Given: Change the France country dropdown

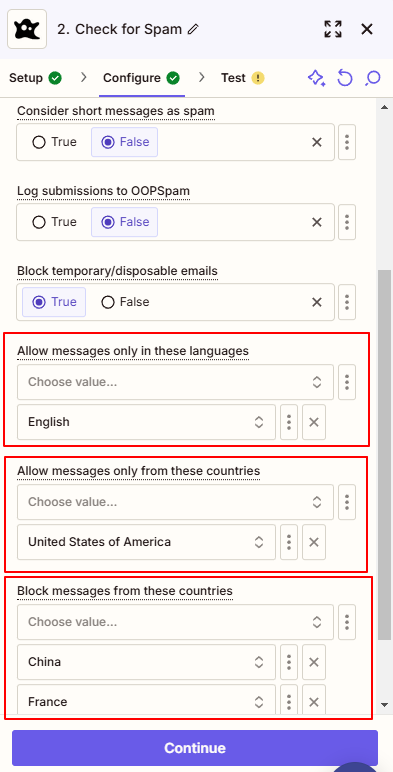Looking at the screenshot, I should click(146, 700).
